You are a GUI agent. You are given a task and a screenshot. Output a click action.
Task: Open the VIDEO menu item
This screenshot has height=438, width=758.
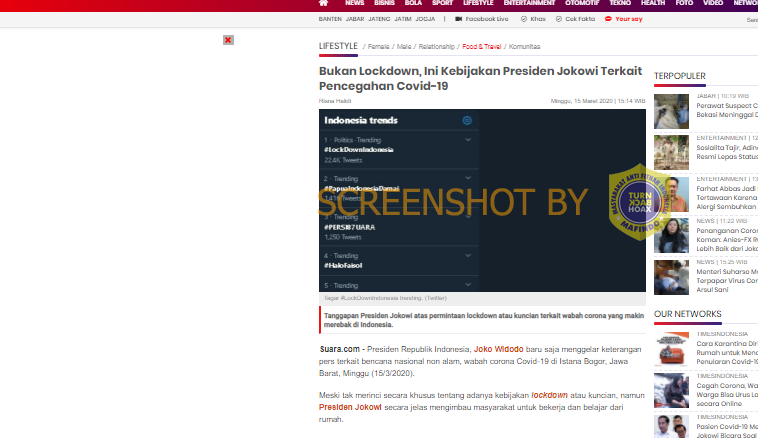point(713,3)
